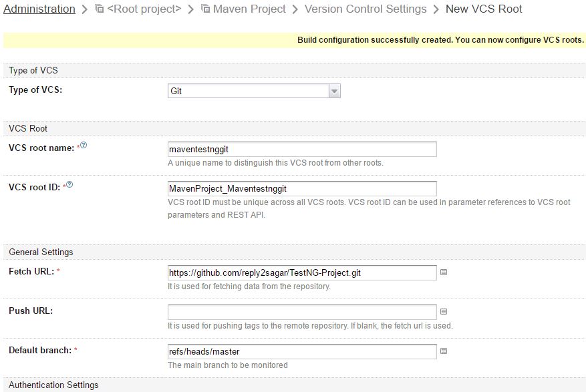Open parameter picker icon next to Push URL
This screenshot has height=392, width=586.
[444, 311]
